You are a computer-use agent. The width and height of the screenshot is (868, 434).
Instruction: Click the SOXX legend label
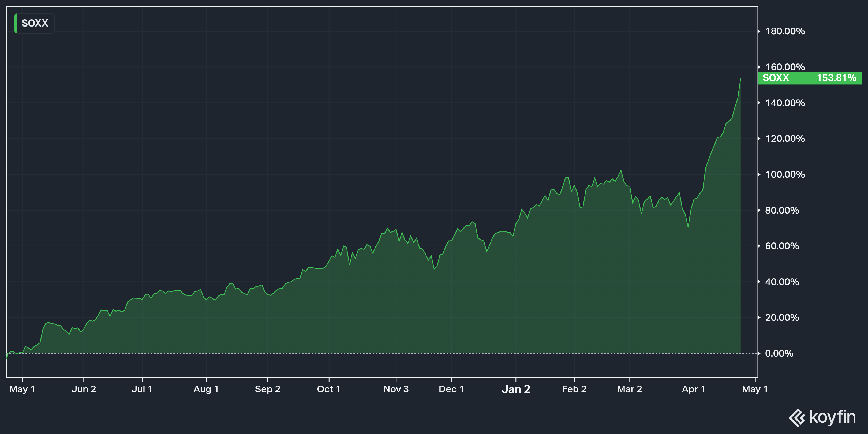click(35, 23)
